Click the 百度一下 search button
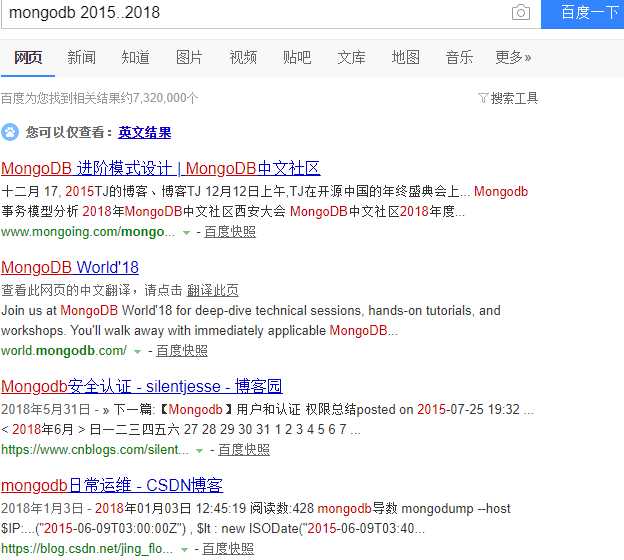 pos(582,13)
